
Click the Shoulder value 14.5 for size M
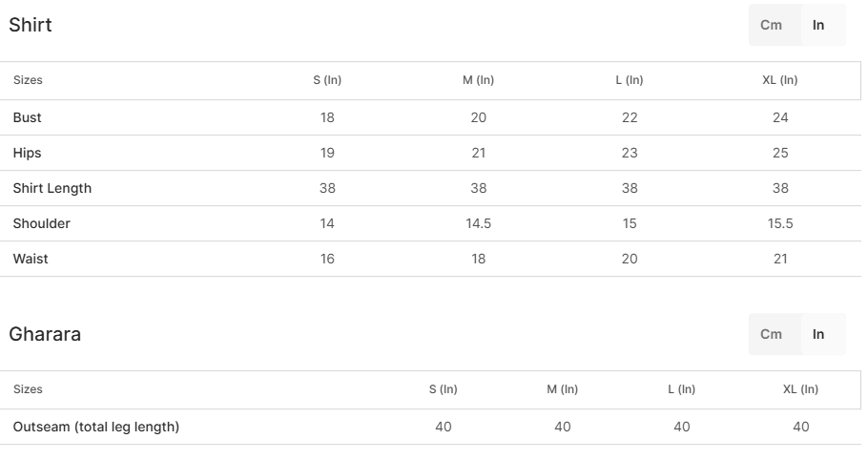[x=479, y=223]
